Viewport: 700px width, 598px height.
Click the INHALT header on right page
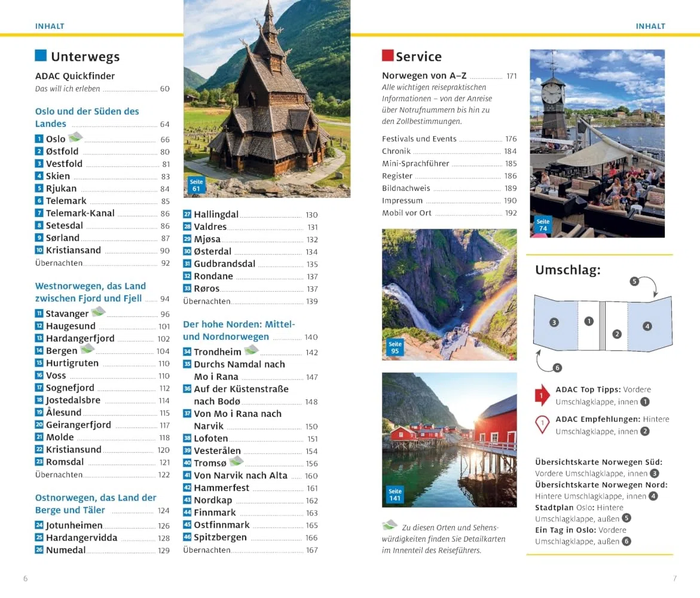click(x=650, y=26)
